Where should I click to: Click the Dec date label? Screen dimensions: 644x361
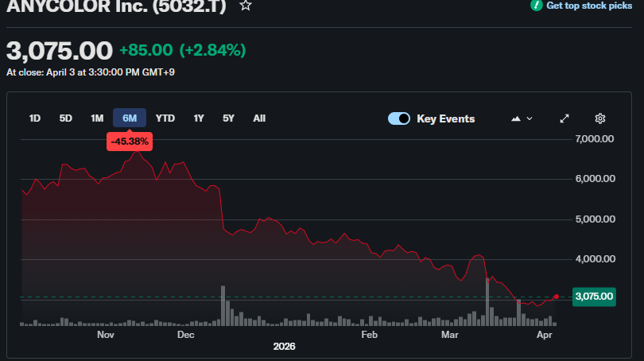pos(185,335)
